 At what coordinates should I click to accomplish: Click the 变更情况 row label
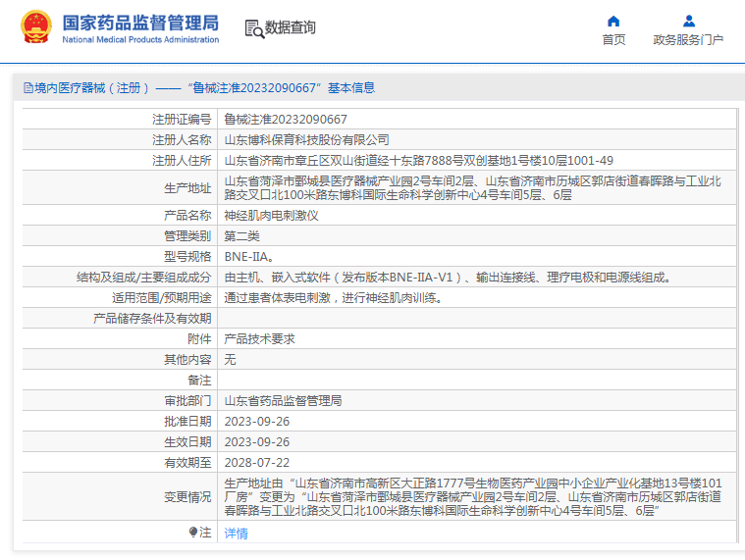186,497
